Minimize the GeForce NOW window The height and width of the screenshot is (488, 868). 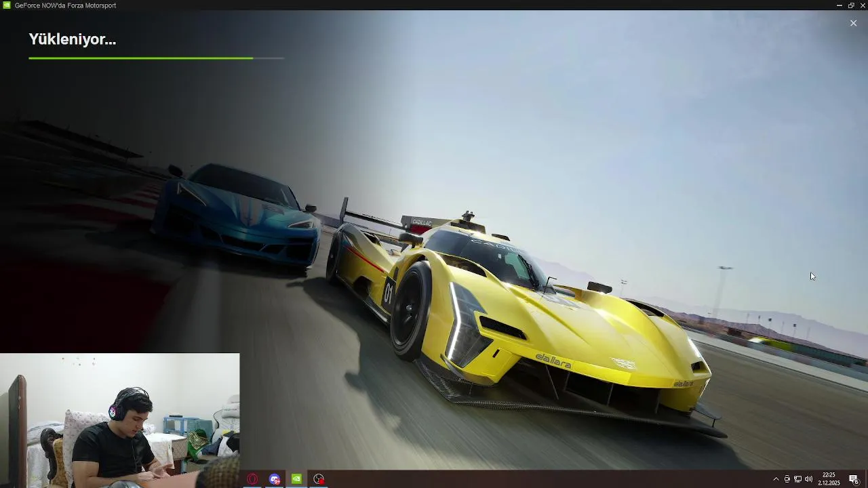[840, 5]
